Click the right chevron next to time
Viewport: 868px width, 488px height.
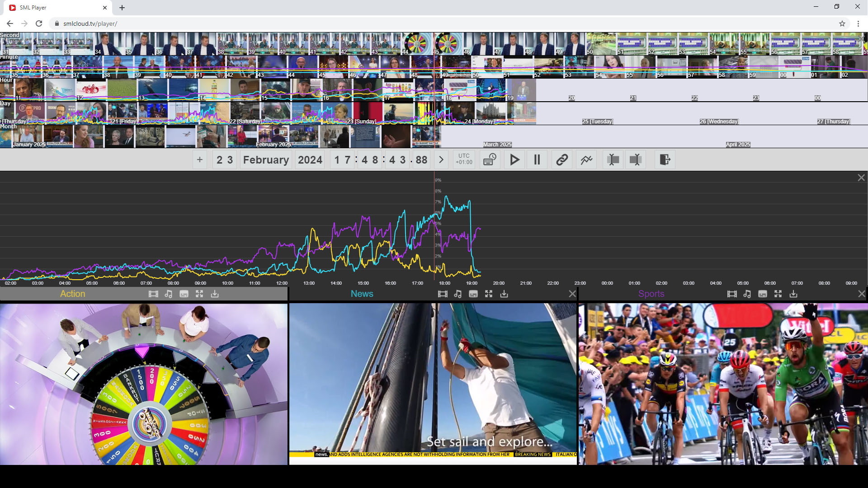(441, 160)
